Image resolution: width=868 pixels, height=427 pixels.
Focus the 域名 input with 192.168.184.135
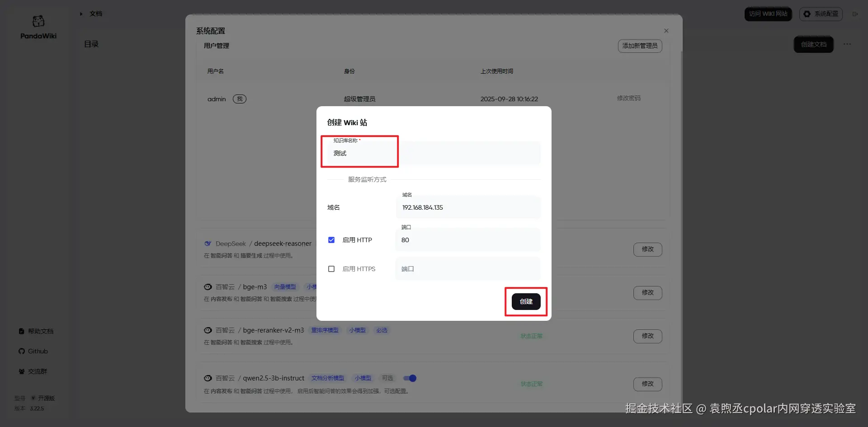pos(468,207)
